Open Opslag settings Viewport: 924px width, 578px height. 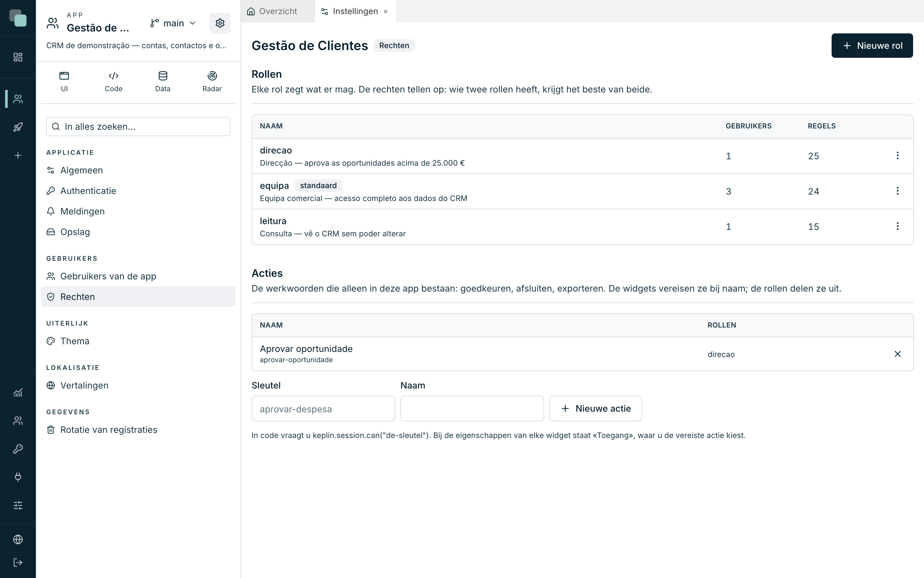pyautogui.click(x=138, y=232)
